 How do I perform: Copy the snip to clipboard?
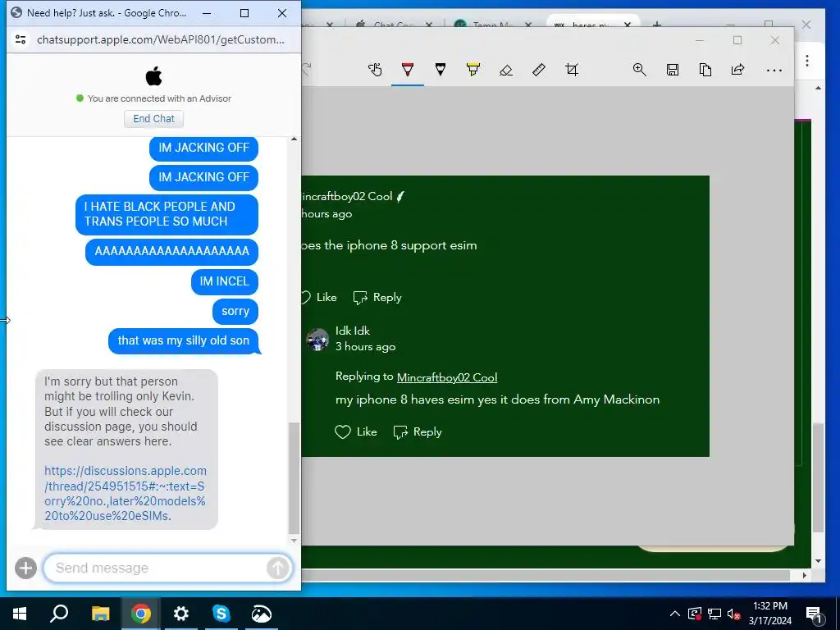705,70
